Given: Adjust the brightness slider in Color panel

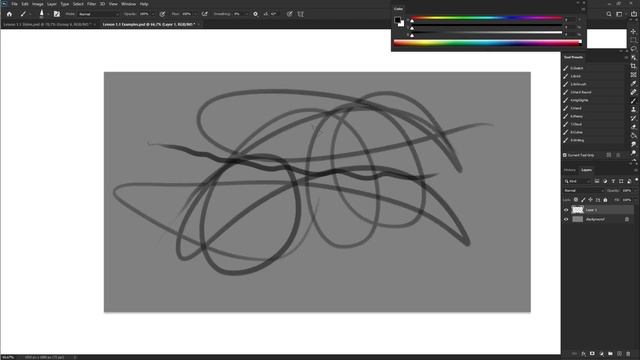Looking at the screenshot, I should point(487,33).
